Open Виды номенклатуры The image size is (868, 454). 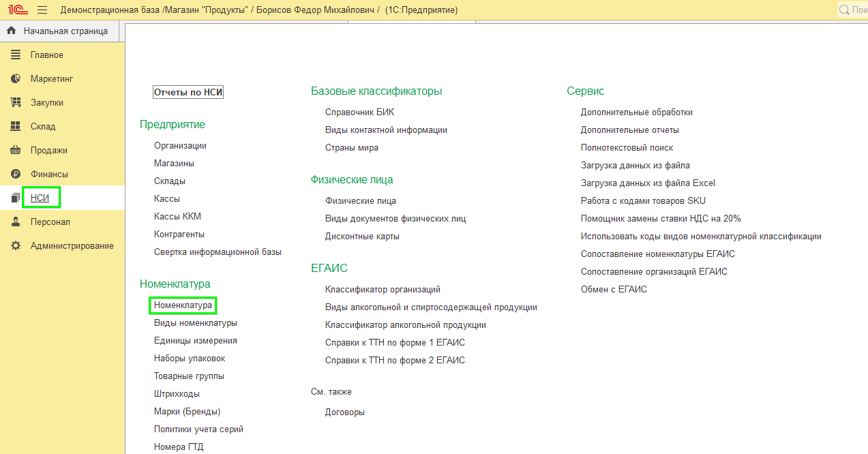pos(196,322)
